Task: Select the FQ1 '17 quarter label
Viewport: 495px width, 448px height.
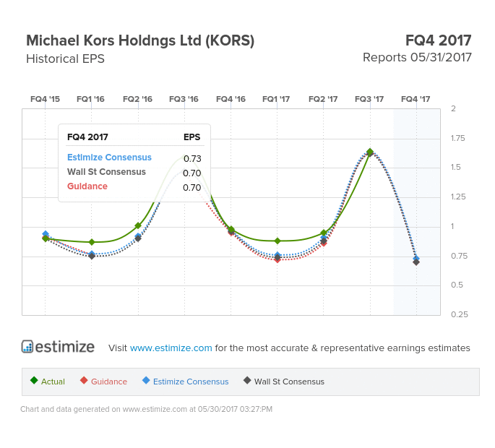Action: (276, 99)
